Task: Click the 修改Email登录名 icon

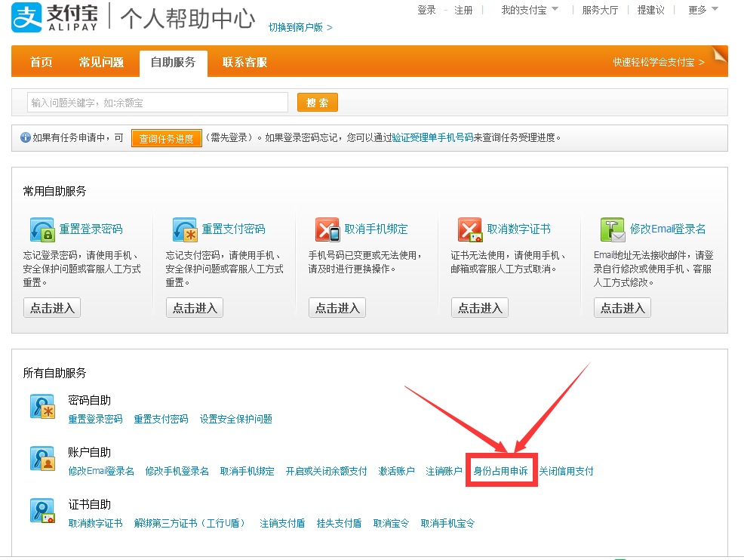Action: pos(613,229)
